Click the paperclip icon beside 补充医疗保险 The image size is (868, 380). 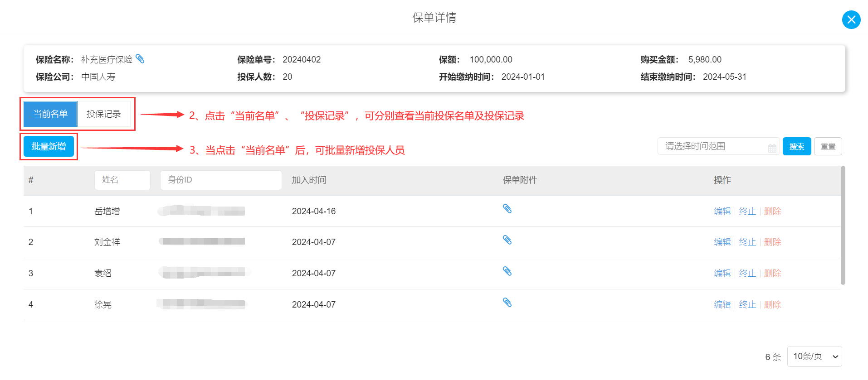pyautogui.click(x=140, y=59)
